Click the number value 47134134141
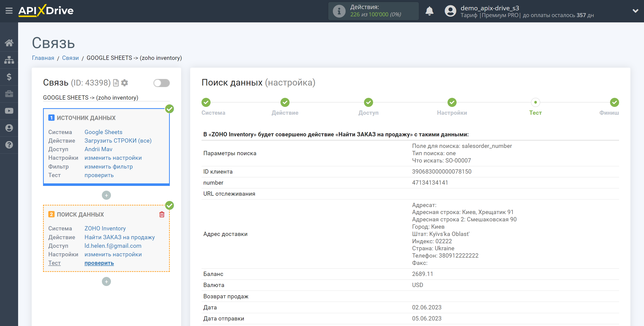The width and height of the screenshot is (644, 326). 430,183
